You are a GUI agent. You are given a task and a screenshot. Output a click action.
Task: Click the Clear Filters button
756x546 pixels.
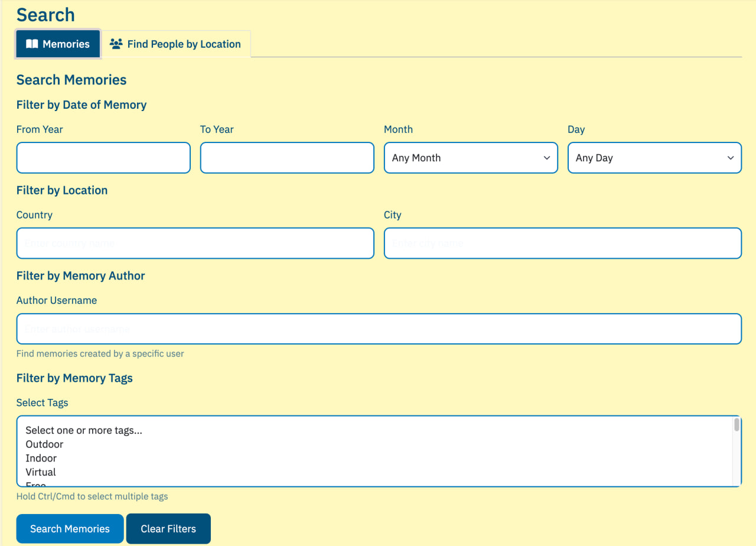click(x=168, y=529)
